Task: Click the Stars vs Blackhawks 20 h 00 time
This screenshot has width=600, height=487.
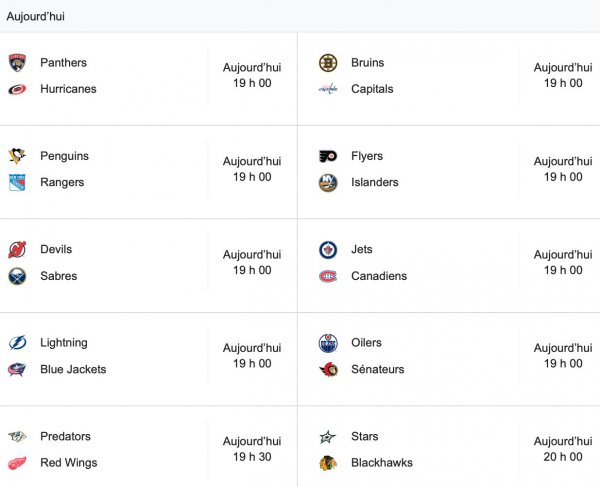Action: pyautogui.click(x=563, y=457)
